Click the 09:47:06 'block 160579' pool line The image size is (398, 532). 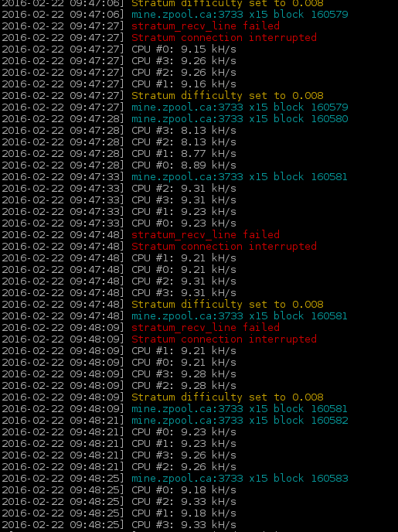pyautogui.click(x=240, y=15)
